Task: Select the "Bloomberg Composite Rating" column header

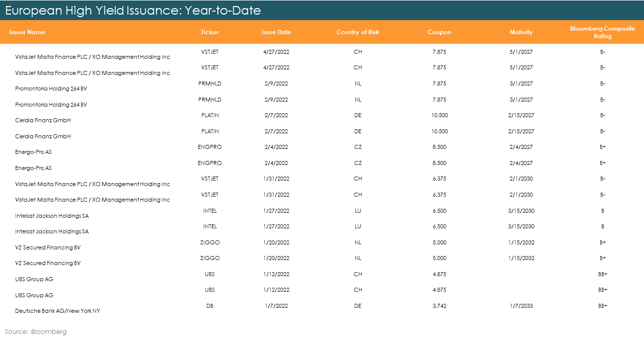Action: [x=602, y=32]
